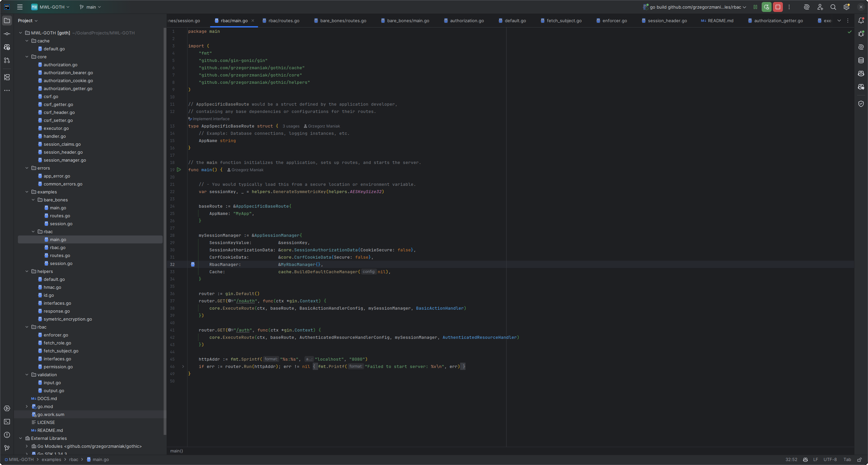Pause the running program
This screenshot has width=868, height=465.
(x=755, y=7)
